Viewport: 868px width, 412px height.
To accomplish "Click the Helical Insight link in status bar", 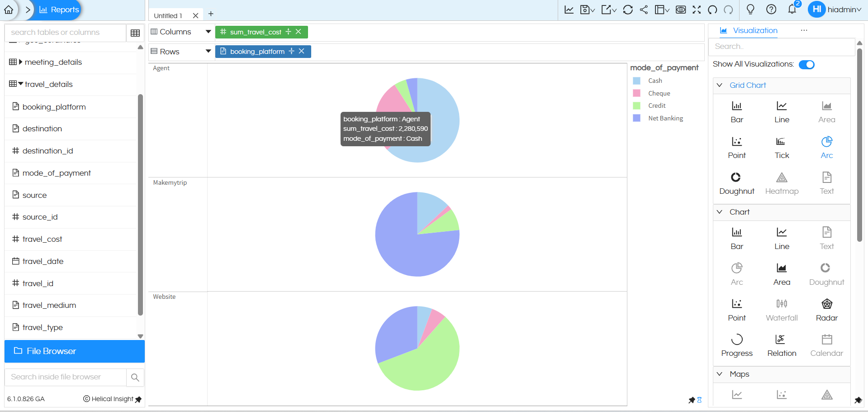I will pos(112,399).
